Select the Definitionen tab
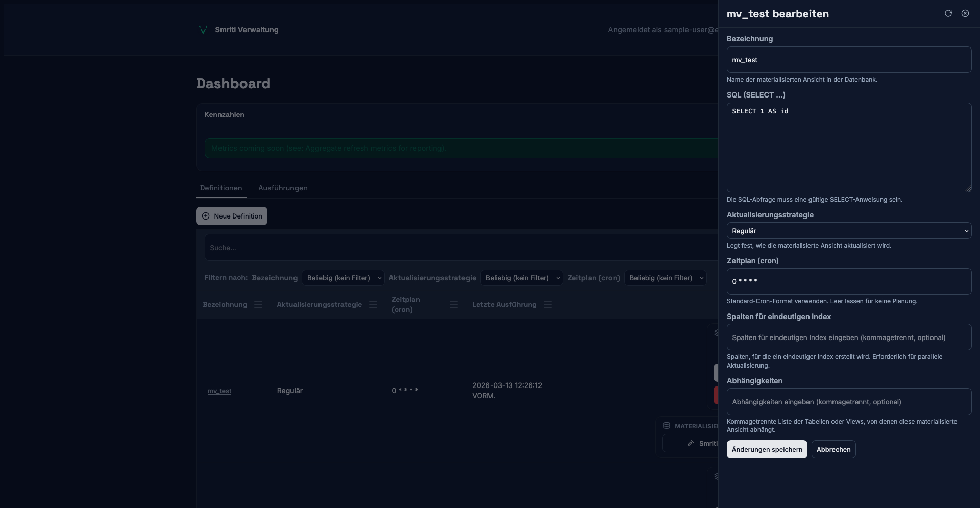The image size is (980, 508). 221,188
